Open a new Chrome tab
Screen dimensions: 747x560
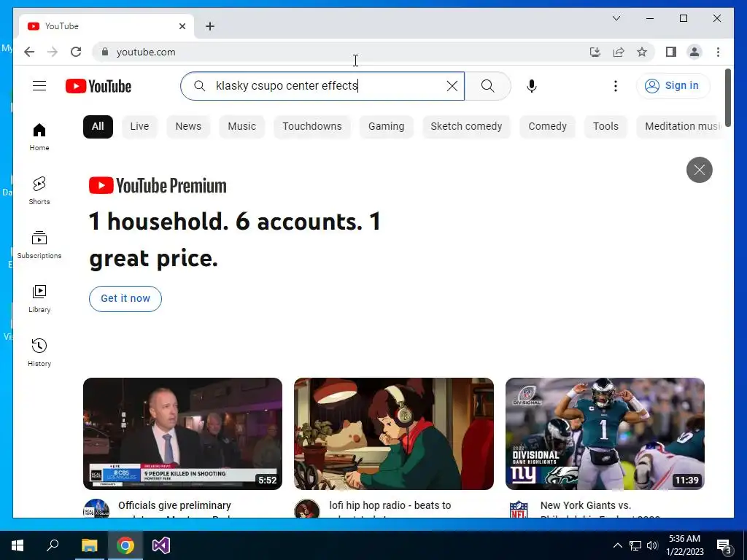(210, 26)
